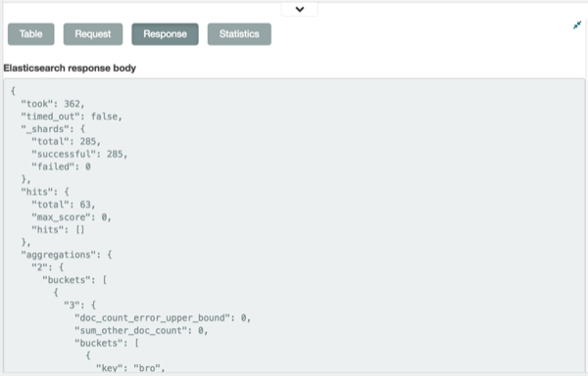
Task: Switch to the Table tab
Action: point(31,34)
